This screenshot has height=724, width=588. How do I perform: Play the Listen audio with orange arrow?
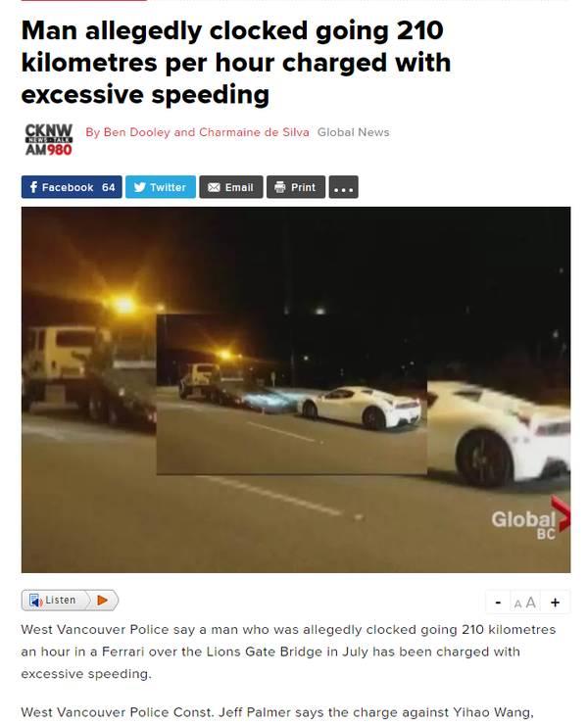click(x=103, y=601)
